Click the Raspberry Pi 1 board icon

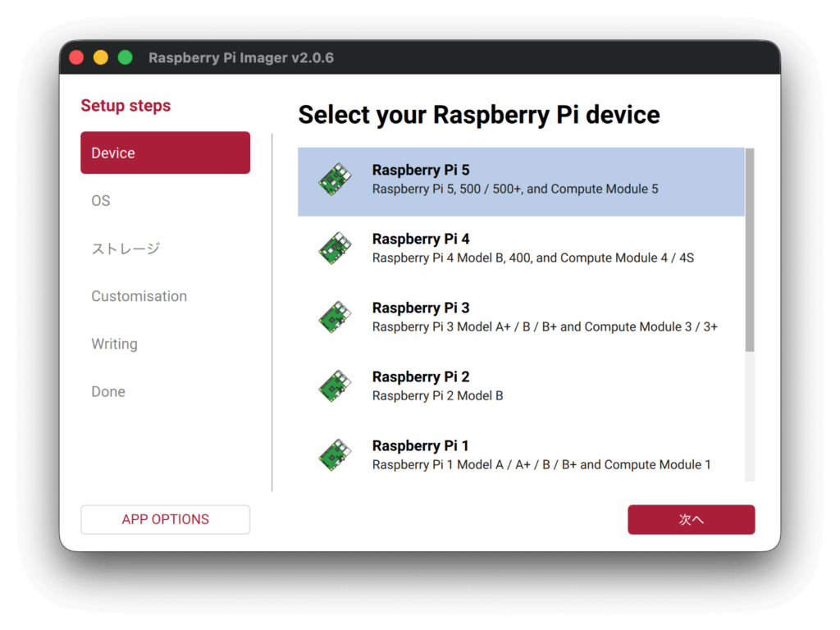tap(334, 455)
